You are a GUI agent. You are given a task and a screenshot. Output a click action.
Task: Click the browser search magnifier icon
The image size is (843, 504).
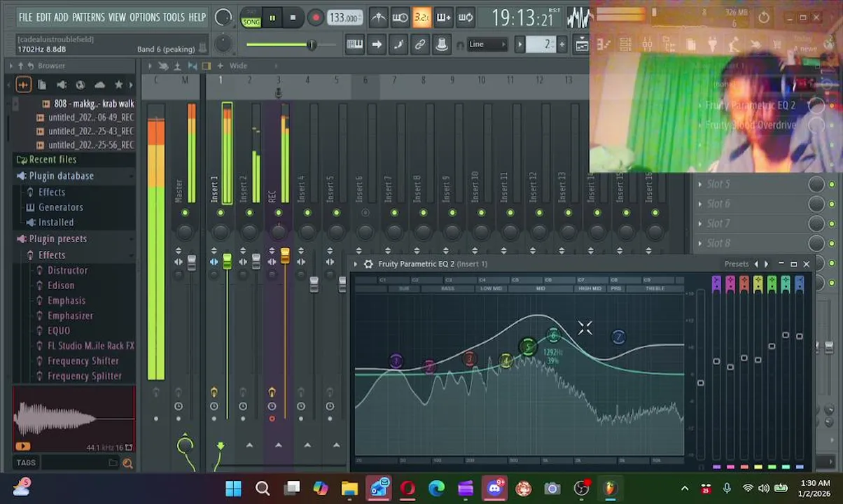pyautogui.click(x=127, y=463)
